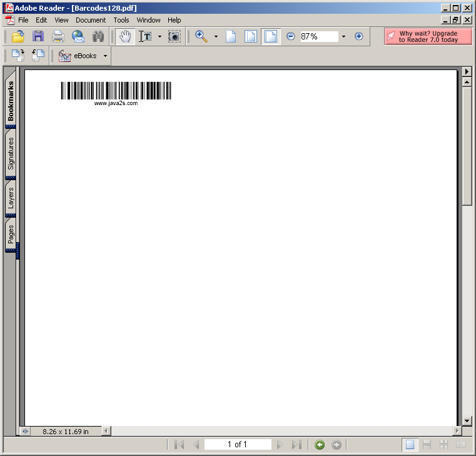
Task: Click the vertical scrollbar thumb
Action: [467, 146]
